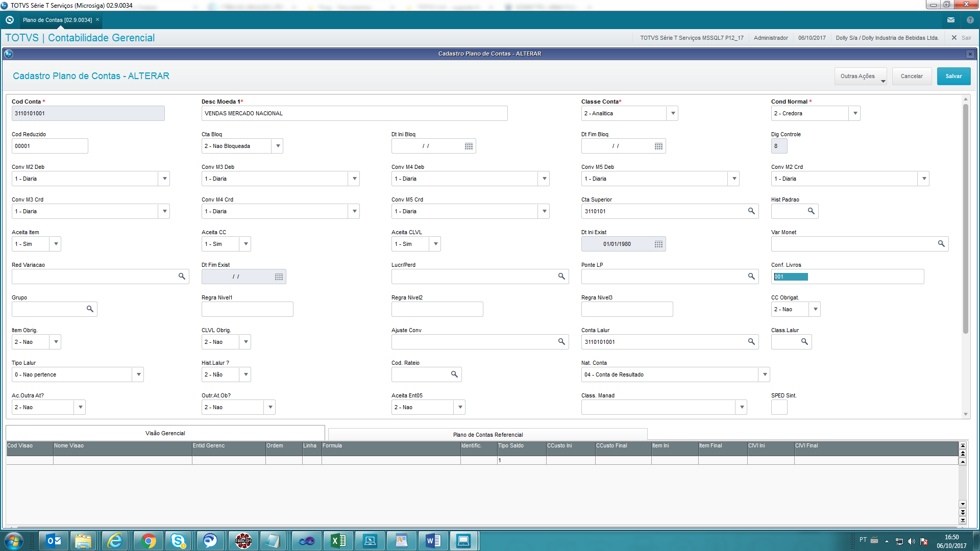Open the Outras Ações menu button
Viewport: 980px width, 551px height.
[x=861, y=76]
